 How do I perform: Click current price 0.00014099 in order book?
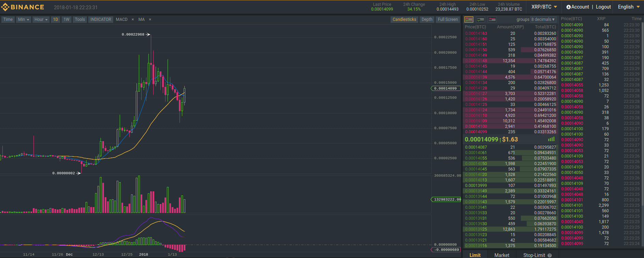482,139
